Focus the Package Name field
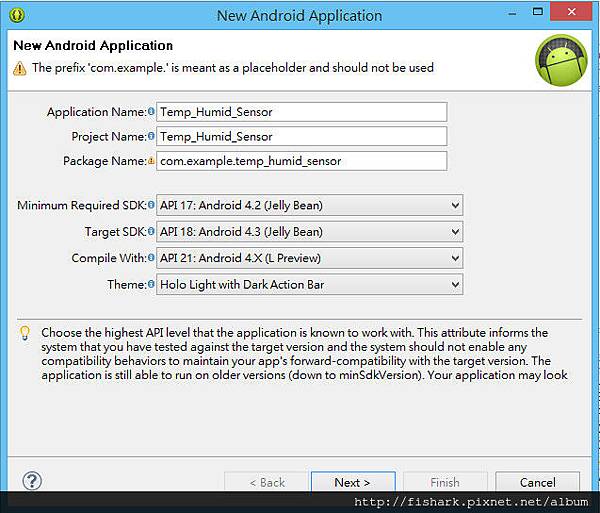Image resolution: width=600 pixels, height=513 pixels. [x=302, y=161]
